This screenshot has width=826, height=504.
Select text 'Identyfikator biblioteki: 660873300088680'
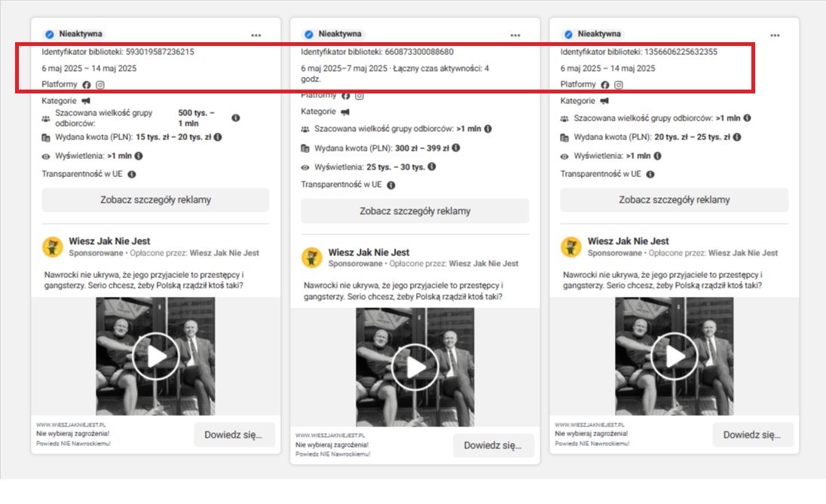point(377,52)
